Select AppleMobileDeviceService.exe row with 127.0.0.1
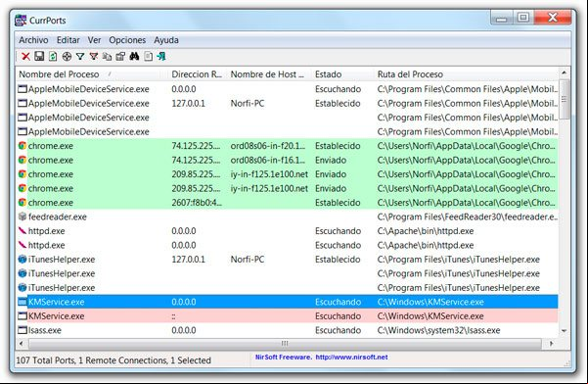 [288, 103]
